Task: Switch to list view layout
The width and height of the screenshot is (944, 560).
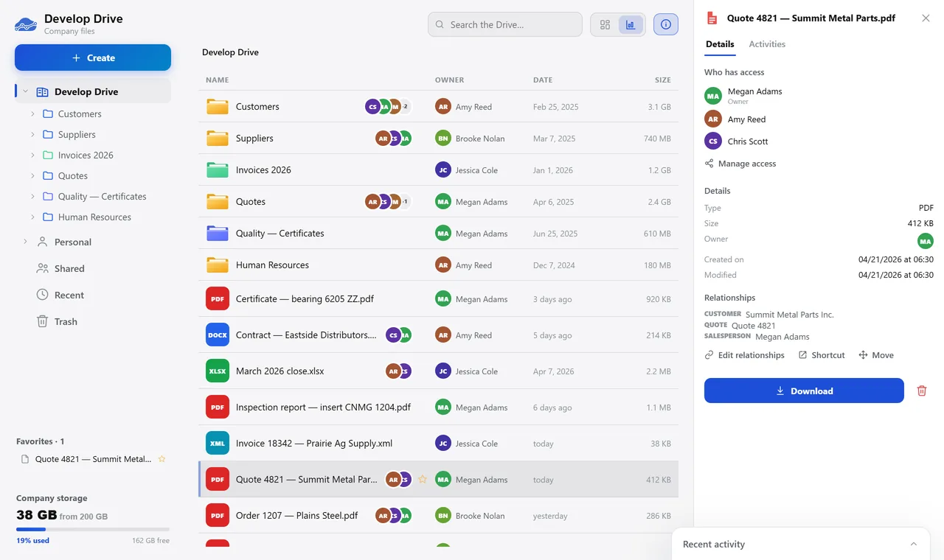Action: pos(631,24)
